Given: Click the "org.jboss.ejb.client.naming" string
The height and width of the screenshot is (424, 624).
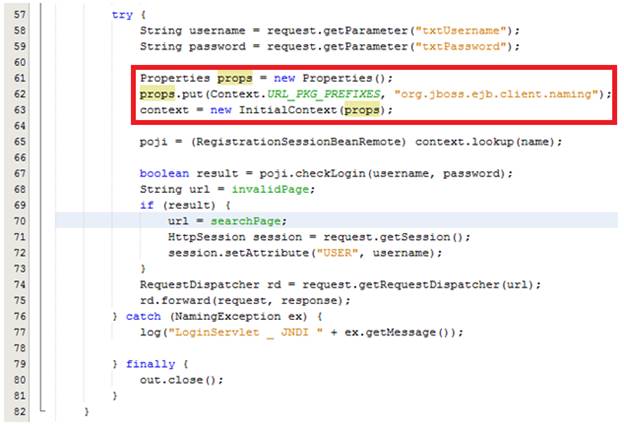Looking at the screenshot, I should point(497,94).
